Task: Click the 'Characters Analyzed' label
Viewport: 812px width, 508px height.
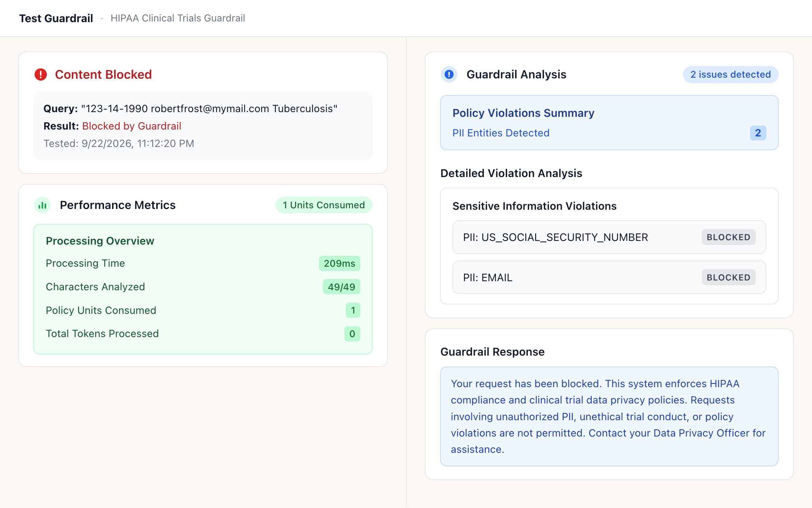Action: (95, 287)
